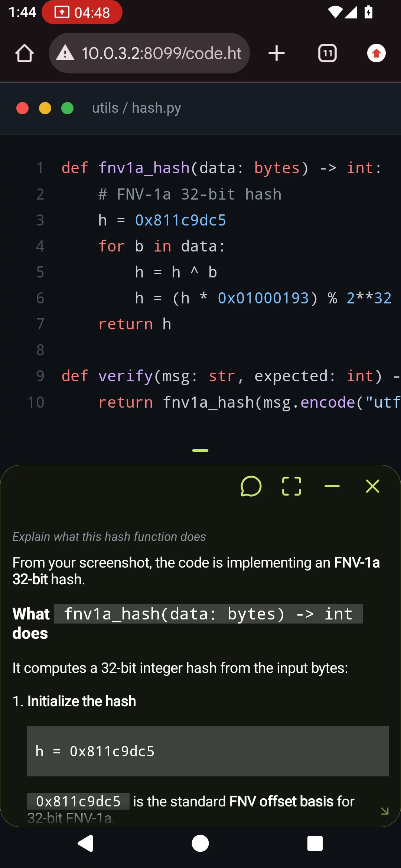Tap the Android recents square button
Image resolution: width=401 pixels, height=868 pixels.
[315, 844]
